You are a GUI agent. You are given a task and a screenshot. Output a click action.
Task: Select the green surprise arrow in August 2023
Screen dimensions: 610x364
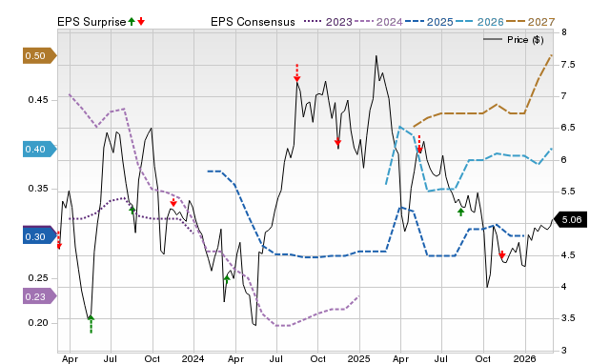click(132, 210)
